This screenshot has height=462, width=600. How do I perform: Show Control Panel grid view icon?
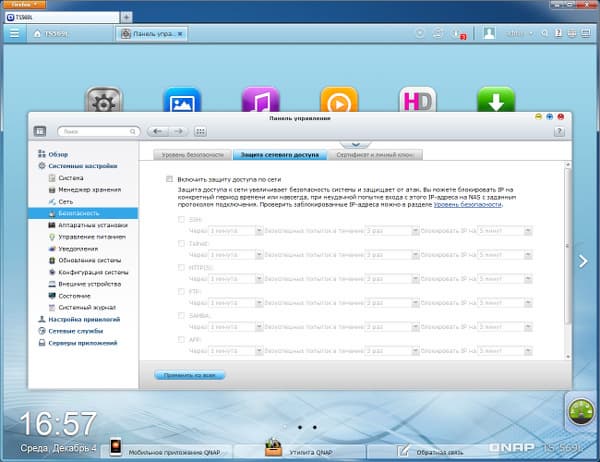tap(200, 131)
